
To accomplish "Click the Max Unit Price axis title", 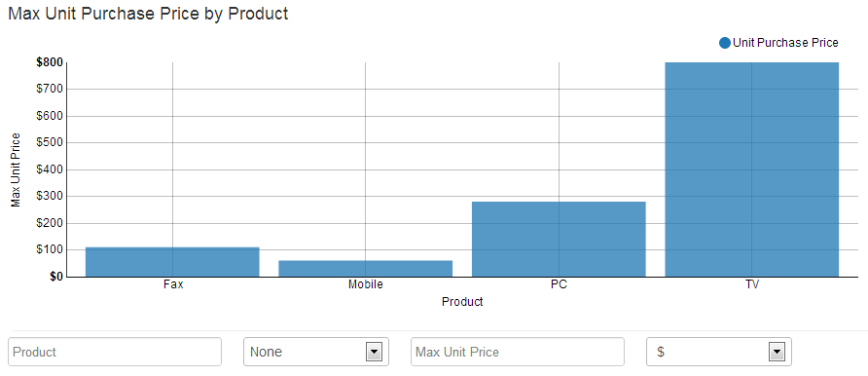I will [16, 169].
